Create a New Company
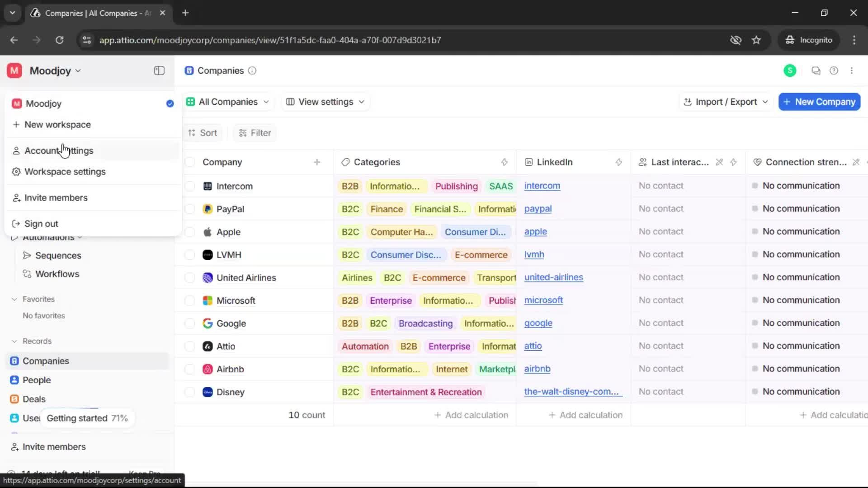 click(x=819, y=102)
